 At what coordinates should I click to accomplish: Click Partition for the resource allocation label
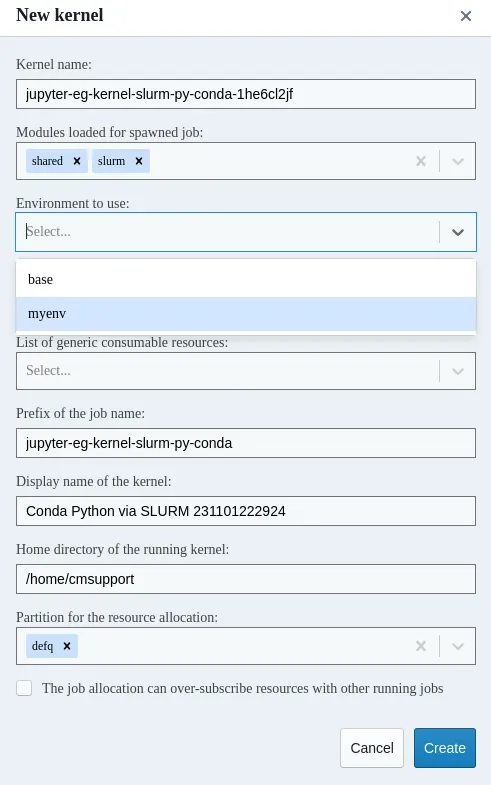(117, 617)
